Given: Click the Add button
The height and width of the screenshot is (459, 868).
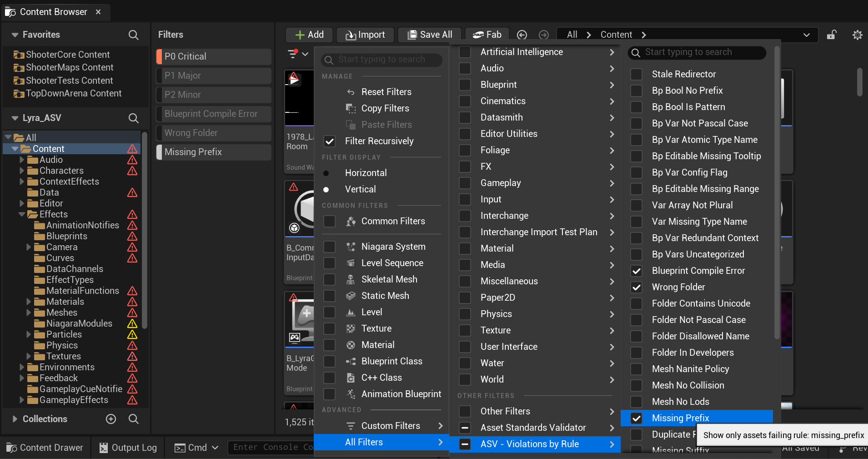Looking at the screenshot, I should [x=309, y=35].
